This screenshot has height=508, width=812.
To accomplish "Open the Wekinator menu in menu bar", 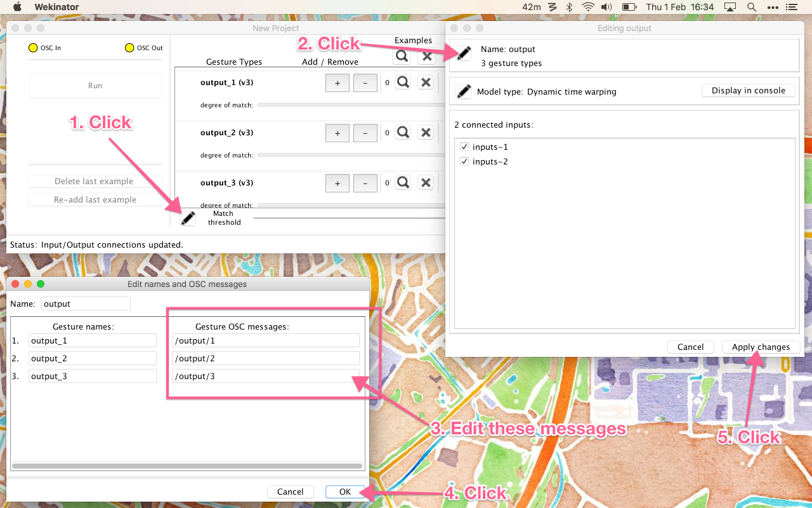I will coord(56,7).
